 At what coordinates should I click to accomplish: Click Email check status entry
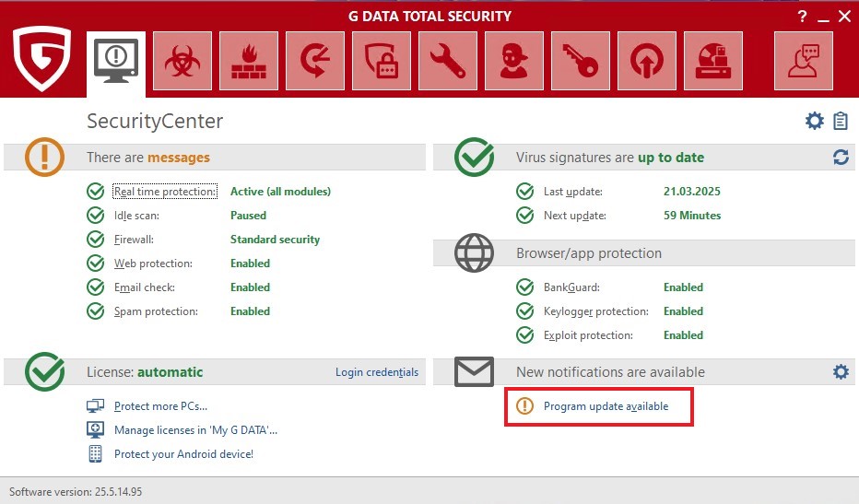145,287
